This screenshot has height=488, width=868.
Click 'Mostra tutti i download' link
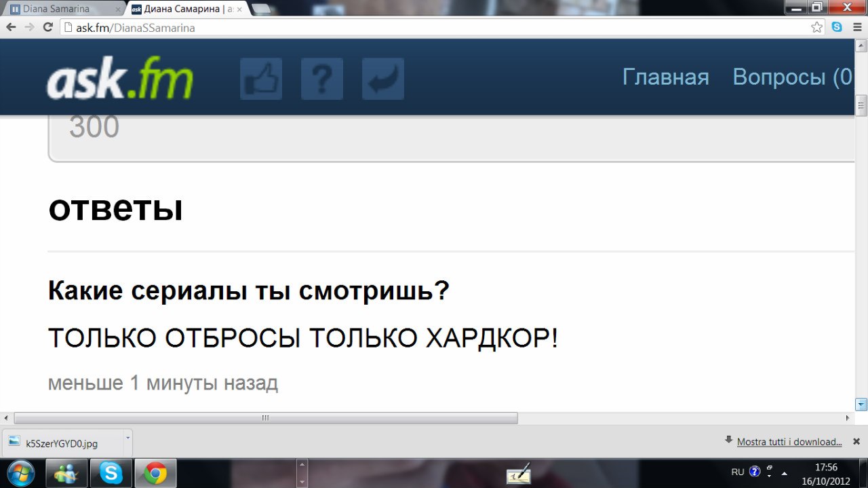point(789,442)
